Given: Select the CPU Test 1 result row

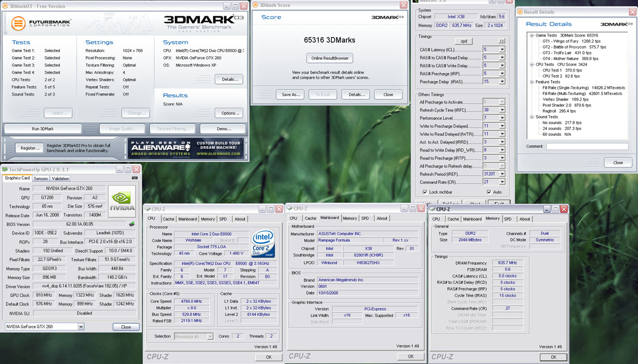Looking at the screenshot, I should pos(562,70).
